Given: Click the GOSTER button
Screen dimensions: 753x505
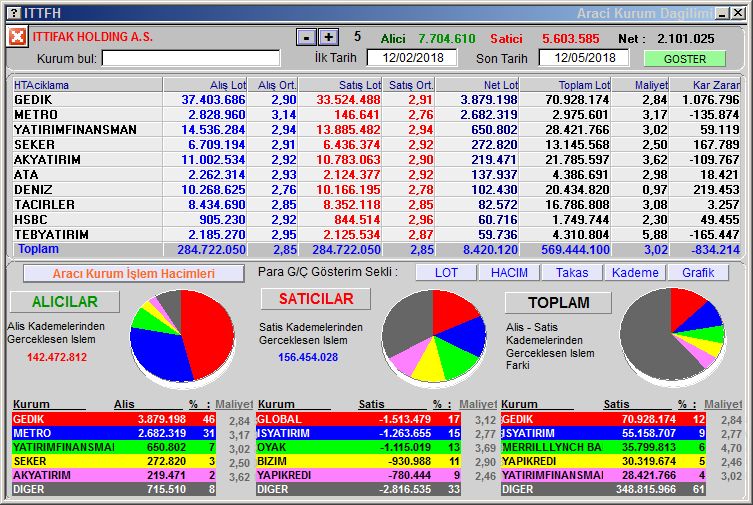Looking at the screenshot, I should pyautogui.click(x=685, y=59).
